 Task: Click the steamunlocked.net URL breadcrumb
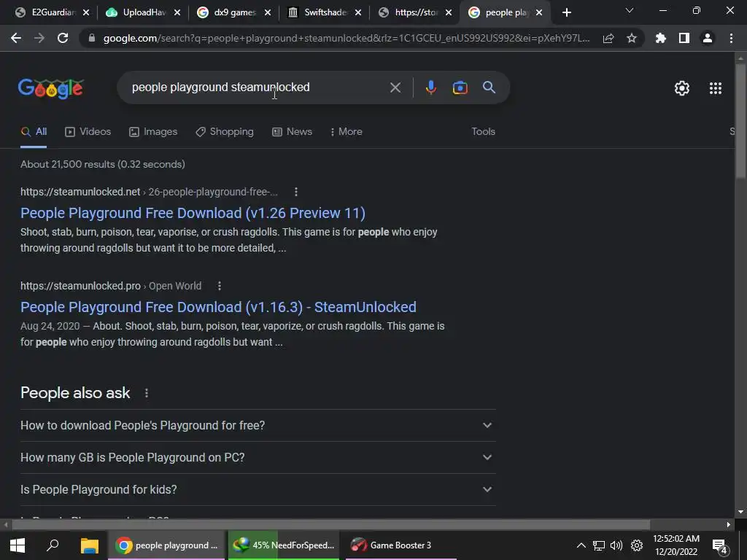pos(149,192)
